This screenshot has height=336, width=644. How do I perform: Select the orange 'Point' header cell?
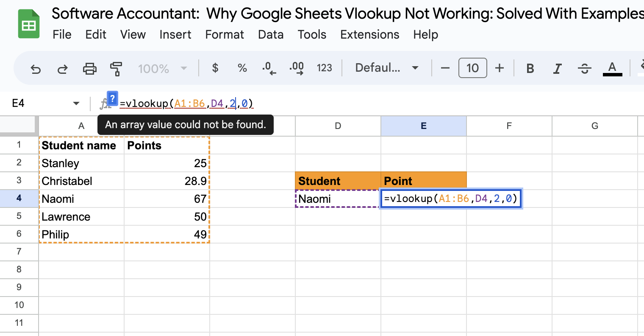(424, 181)
